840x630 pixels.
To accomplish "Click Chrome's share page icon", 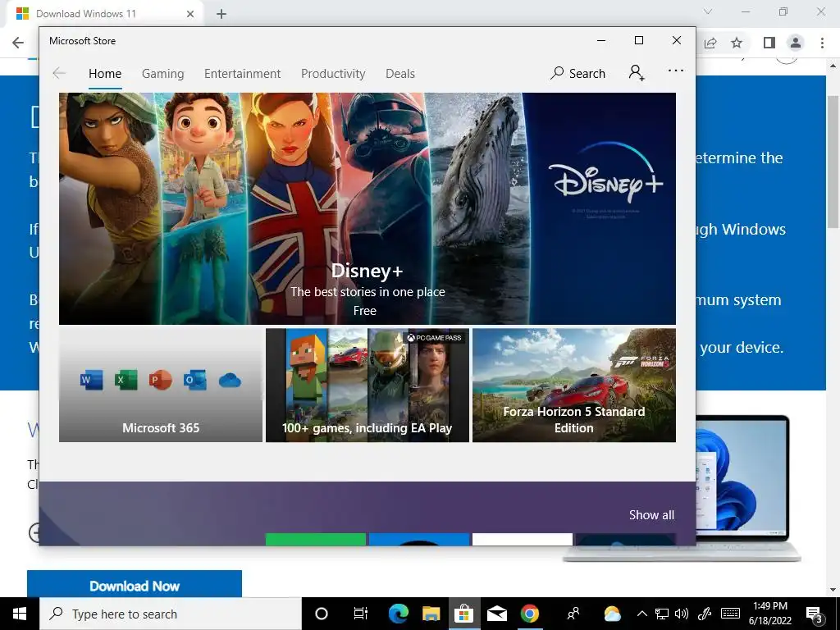I will pos(711,43).
